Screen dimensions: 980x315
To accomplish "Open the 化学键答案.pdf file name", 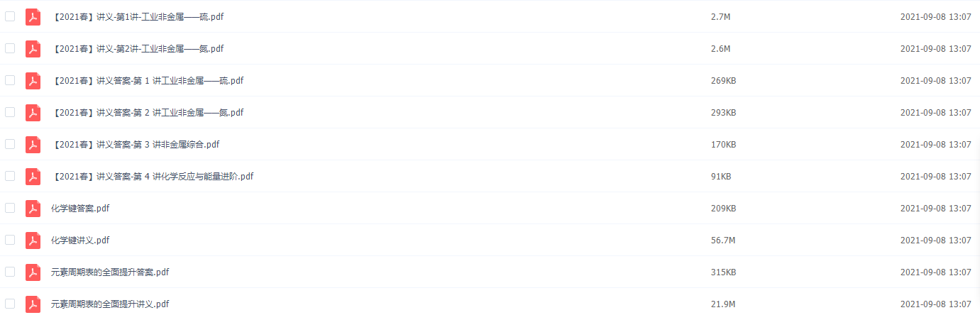I will pos(80,209).
